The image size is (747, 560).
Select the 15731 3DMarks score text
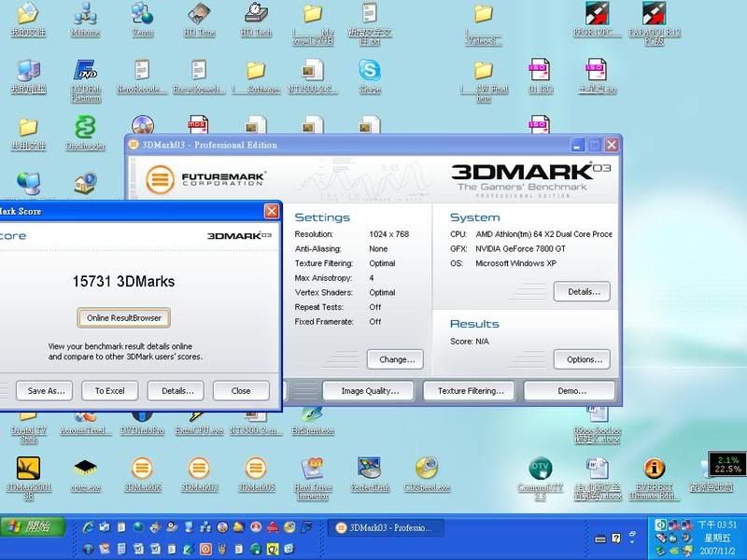[x=124, y=282]
